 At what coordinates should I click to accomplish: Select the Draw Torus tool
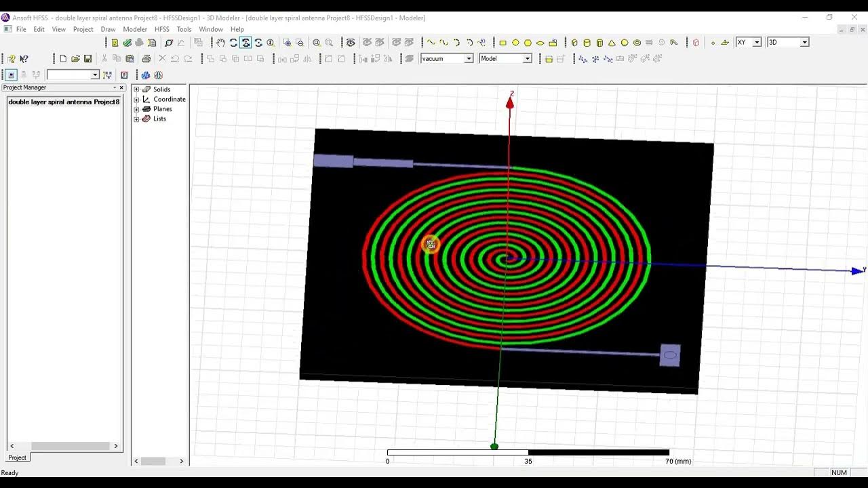coord(637,43)
